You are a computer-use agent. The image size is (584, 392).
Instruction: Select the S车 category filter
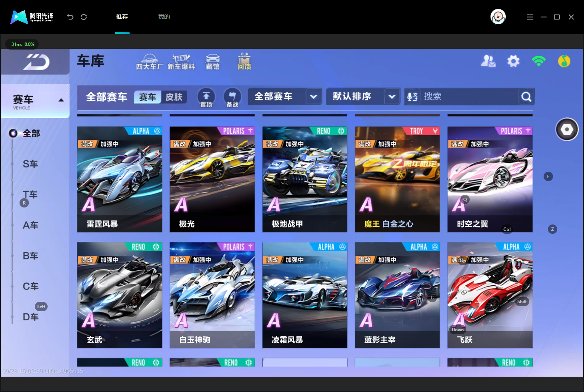31,164
